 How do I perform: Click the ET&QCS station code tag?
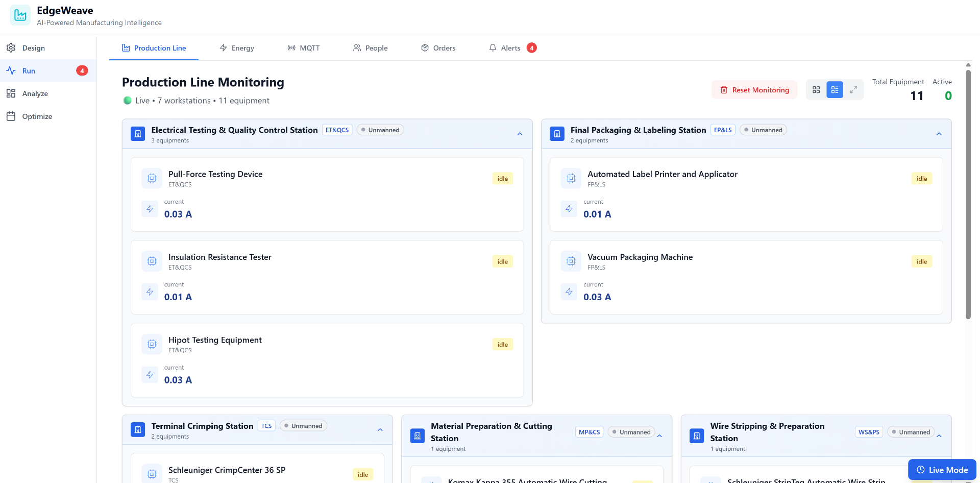(337, 130)
